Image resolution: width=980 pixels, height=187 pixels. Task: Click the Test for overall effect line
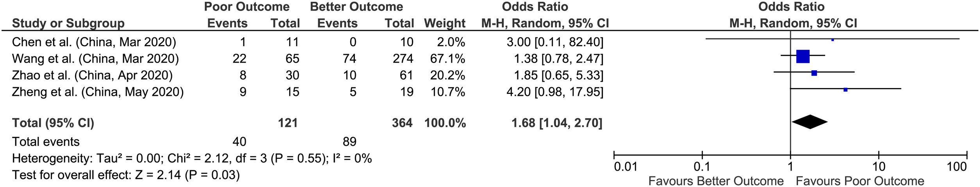point(126,175)
